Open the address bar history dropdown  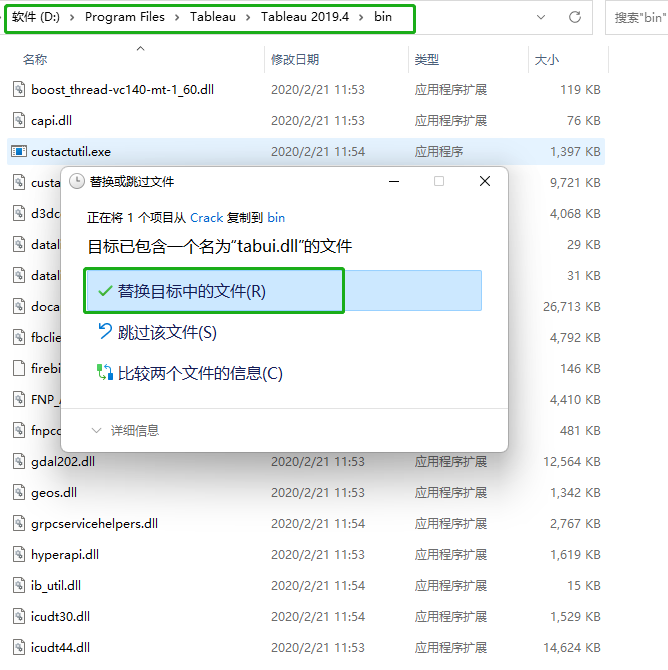pyautogui.click(x=541, y=17)
